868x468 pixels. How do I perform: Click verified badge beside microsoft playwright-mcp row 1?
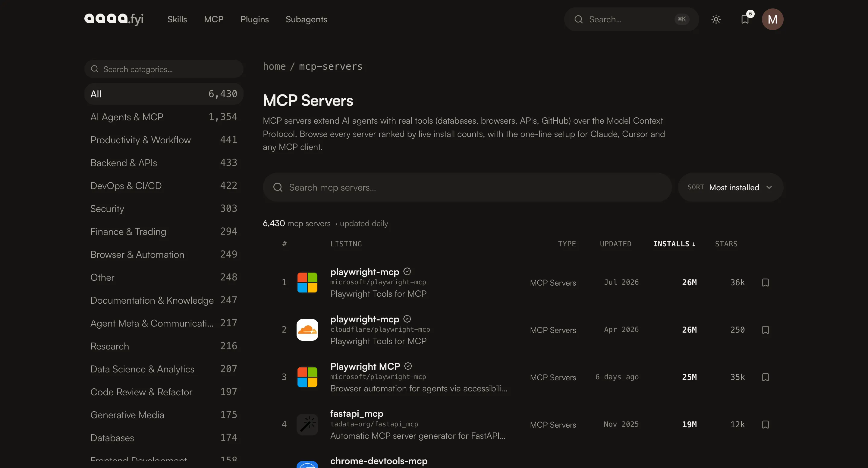coord(407,271)
